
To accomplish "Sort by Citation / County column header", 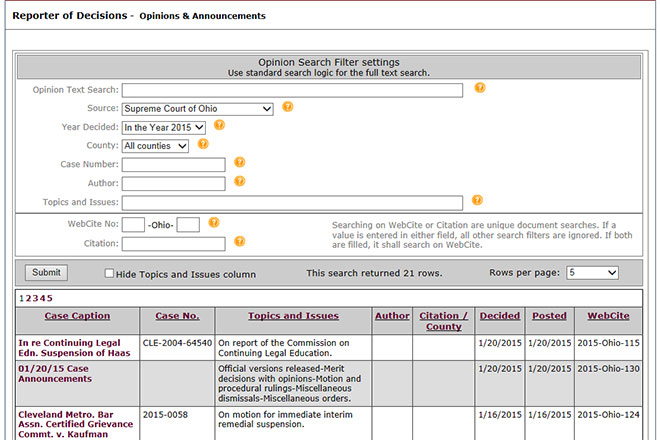I will (444, 321).
